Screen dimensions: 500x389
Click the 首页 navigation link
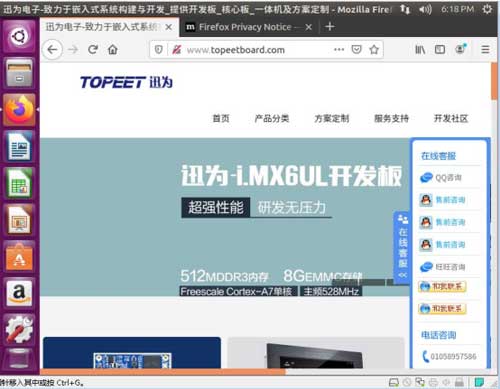(x=221, y=118)
